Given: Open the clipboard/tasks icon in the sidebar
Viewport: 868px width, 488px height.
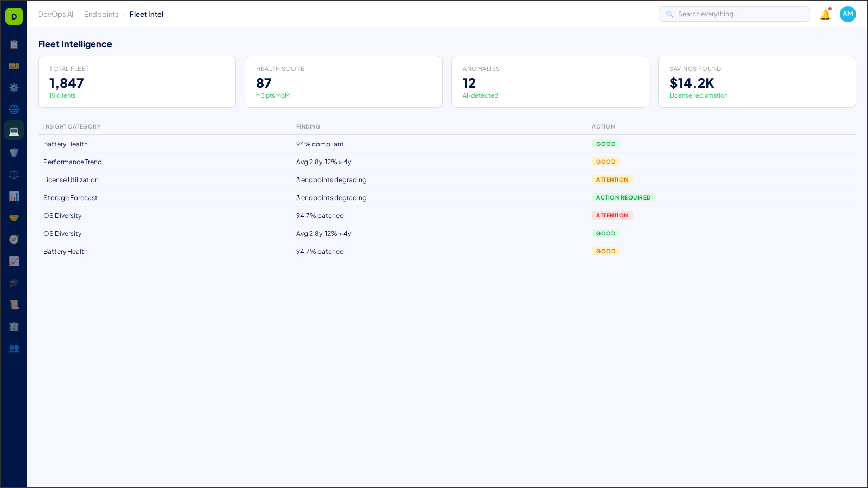Looking at the screenshot, I should click(x=14, y=44).
